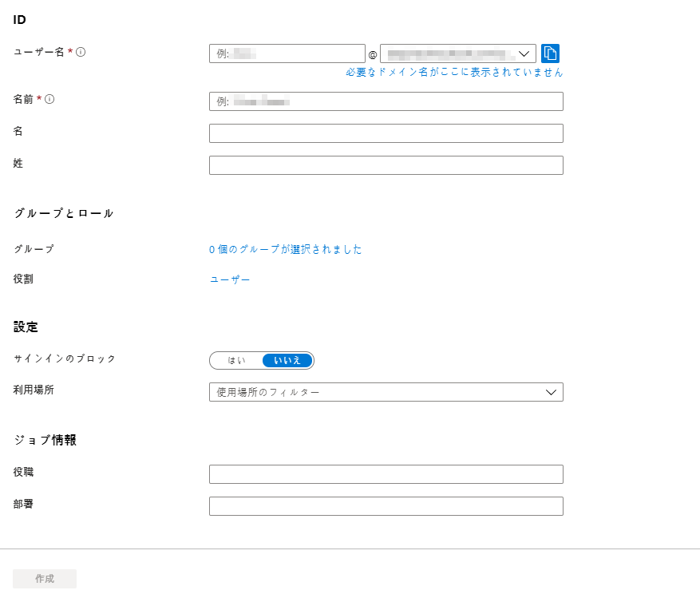Click the info icon next to 名前
Screen dimensions: 700x598
pyautogui.click(x=49, y=99)
